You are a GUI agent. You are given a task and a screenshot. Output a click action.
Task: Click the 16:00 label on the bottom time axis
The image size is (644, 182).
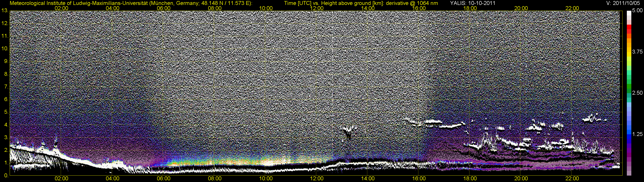(x=419, y=179)
